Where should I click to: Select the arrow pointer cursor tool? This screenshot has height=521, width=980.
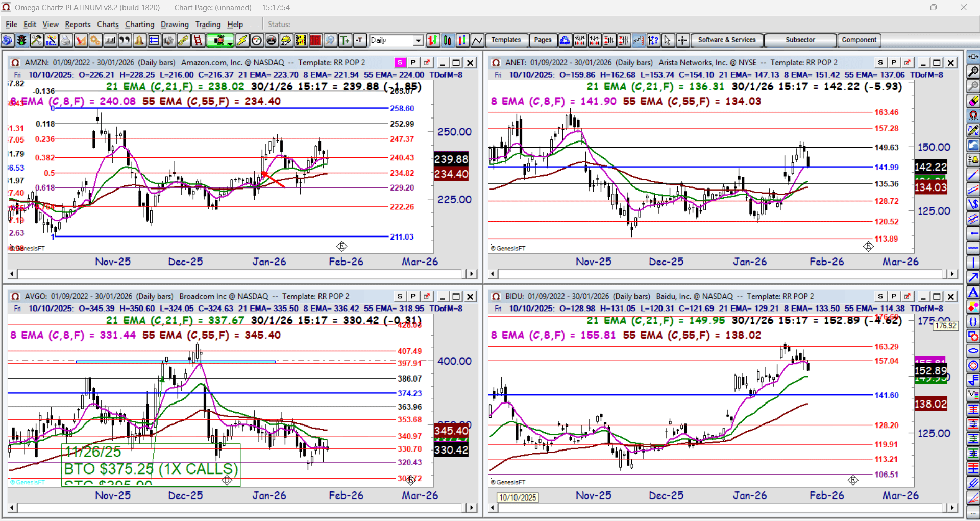tap(668, 40)
